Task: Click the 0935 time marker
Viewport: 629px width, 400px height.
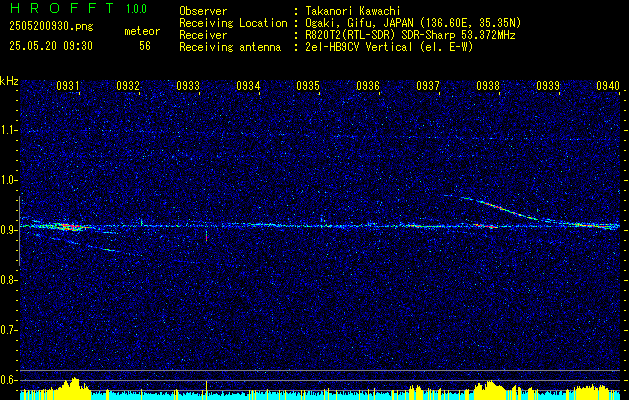Action: [308, 85]
